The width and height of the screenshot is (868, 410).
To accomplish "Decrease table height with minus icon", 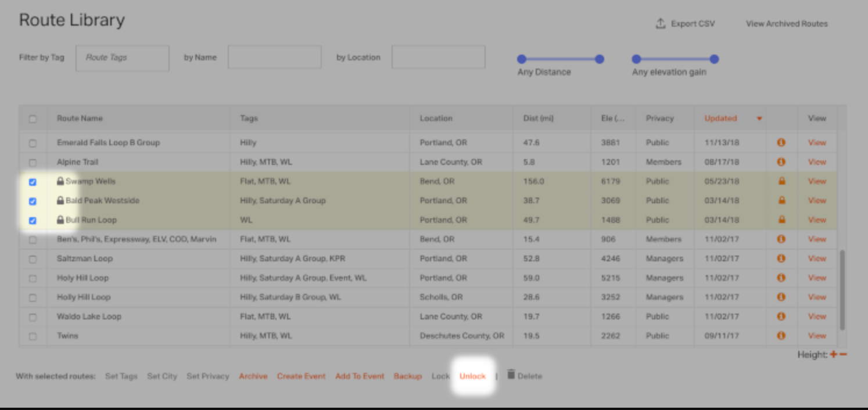I will click(x=843, y=354).
